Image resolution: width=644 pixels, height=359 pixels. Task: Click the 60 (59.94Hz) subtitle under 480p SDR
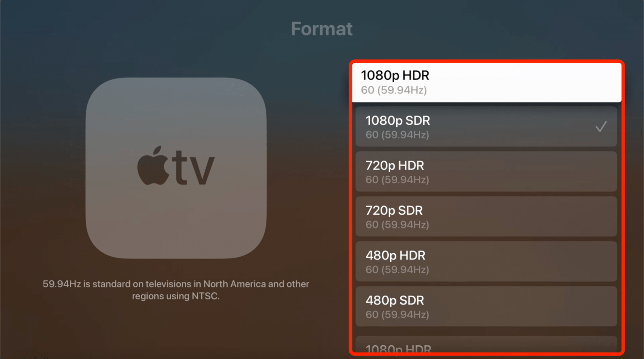coord(397,315)
